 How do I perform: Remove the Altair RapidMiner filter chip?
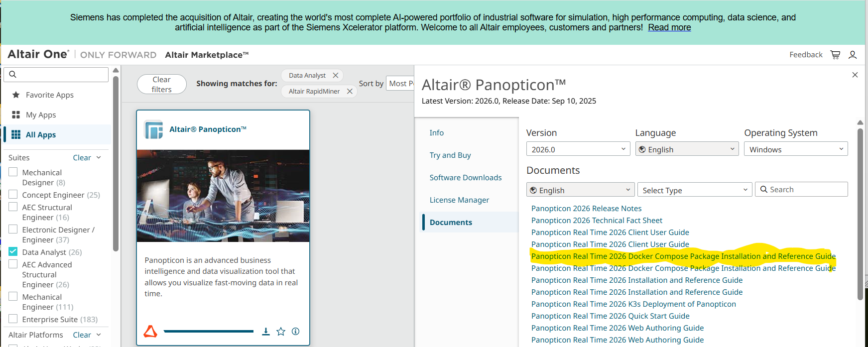[x=350, y=91]
